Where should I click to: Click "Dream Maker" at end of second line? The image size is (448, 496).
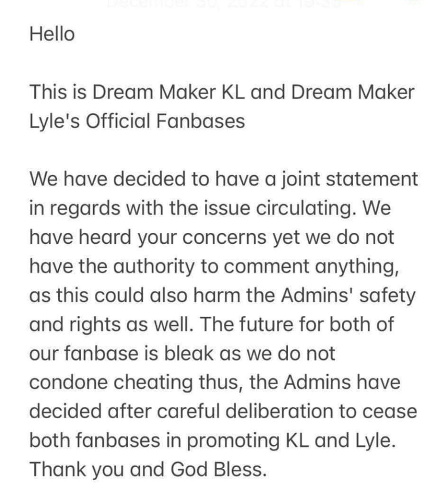pos(353,92)
